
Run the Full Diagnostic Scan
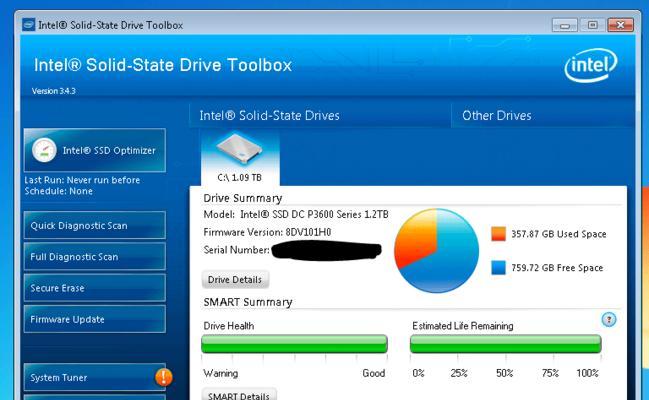tap(95, 257)
